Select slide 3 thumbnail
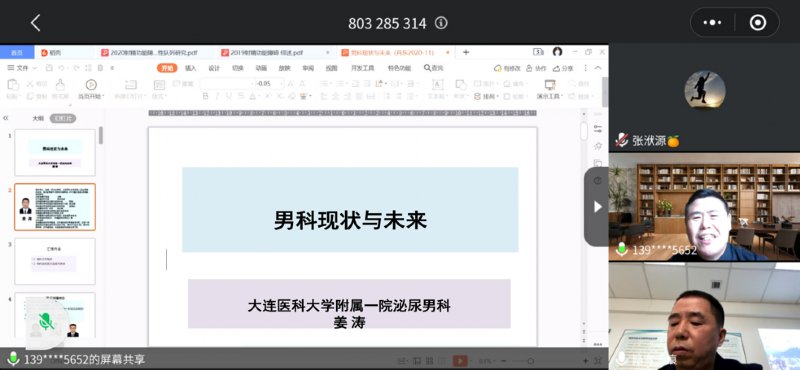This screenshot has width=800, height=370. 55,261
